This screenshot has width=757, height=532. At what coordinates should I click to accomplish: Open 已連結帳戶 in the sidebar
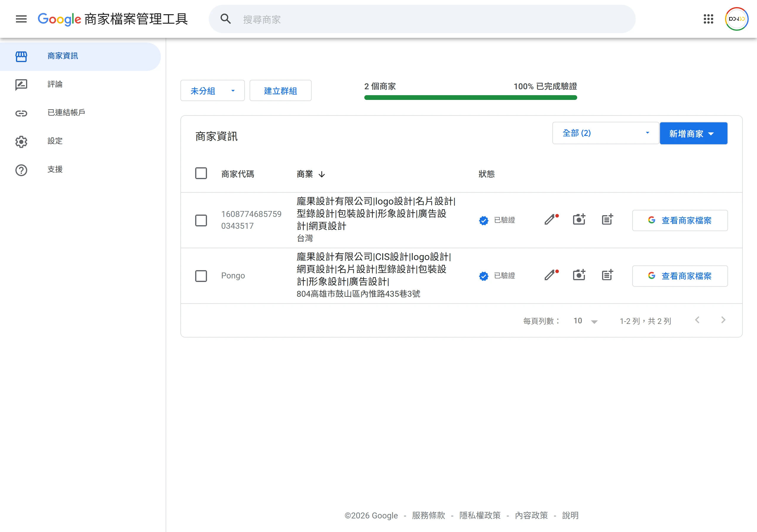point(80,113)
